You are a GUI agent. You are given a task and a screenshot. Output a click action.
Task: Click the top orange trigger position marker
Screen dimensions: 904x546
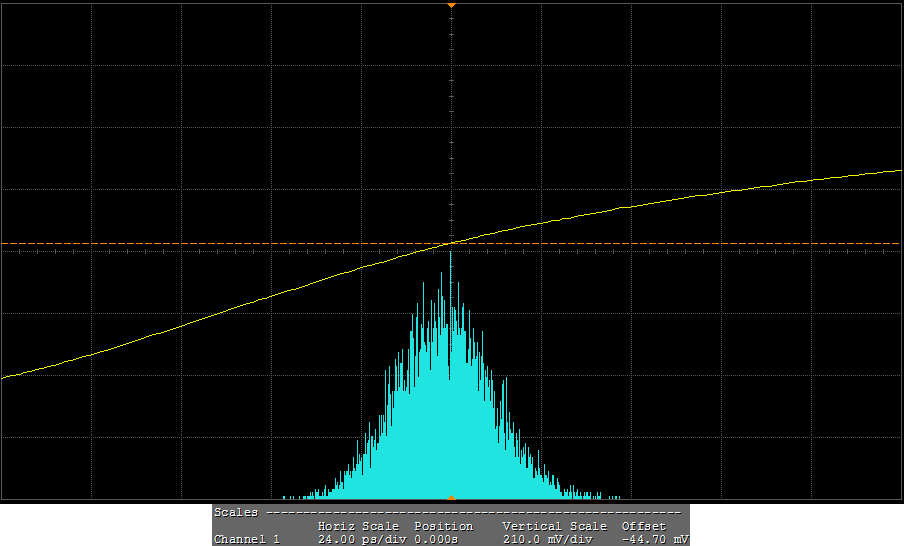tap(451, 5)
